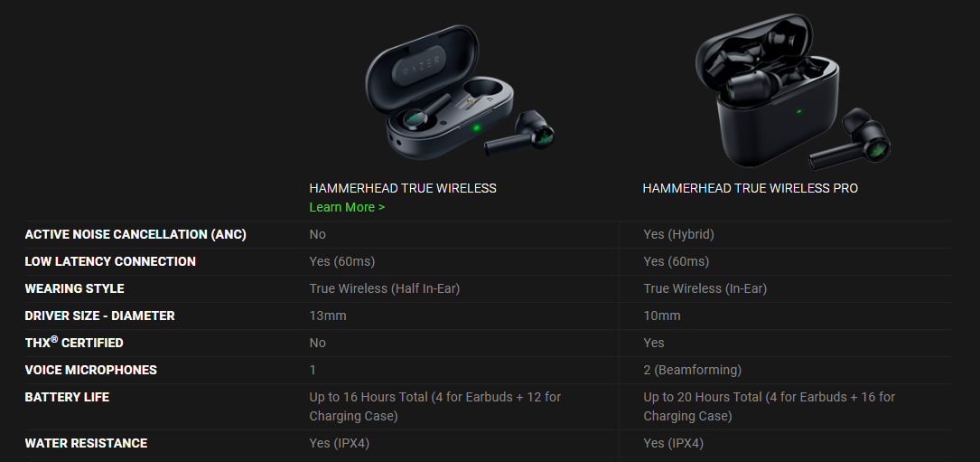980x462 pixels.
Task: Click the Voice Microphones row label
Action: pyautogui.click(x=90, y=370)
